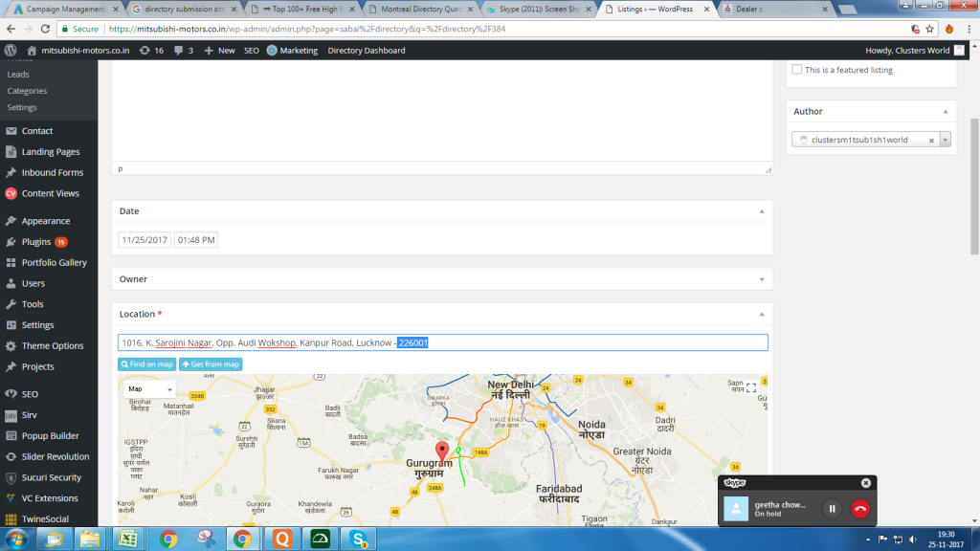Switch to Campaign Management browser tab
Screen dimensions: 980x551
[x=66, y=10]
